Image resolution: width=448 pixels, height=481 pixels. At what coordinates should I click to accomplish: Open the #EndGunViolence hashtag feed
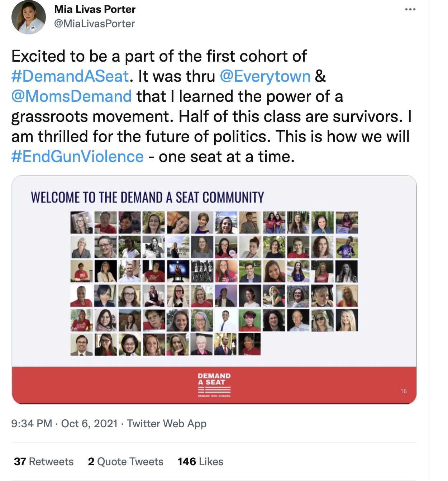click(x=77, y=156)
